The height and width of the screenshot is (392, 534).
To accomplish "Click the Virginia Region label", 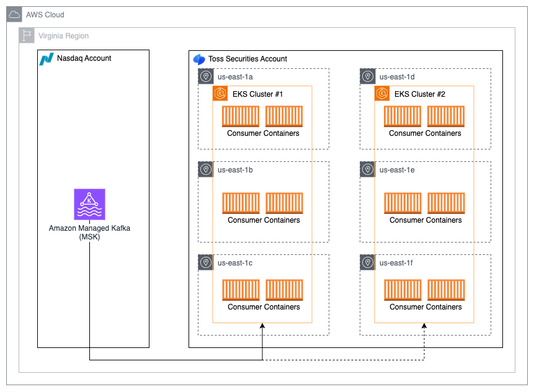I will [x=63, y=36].
